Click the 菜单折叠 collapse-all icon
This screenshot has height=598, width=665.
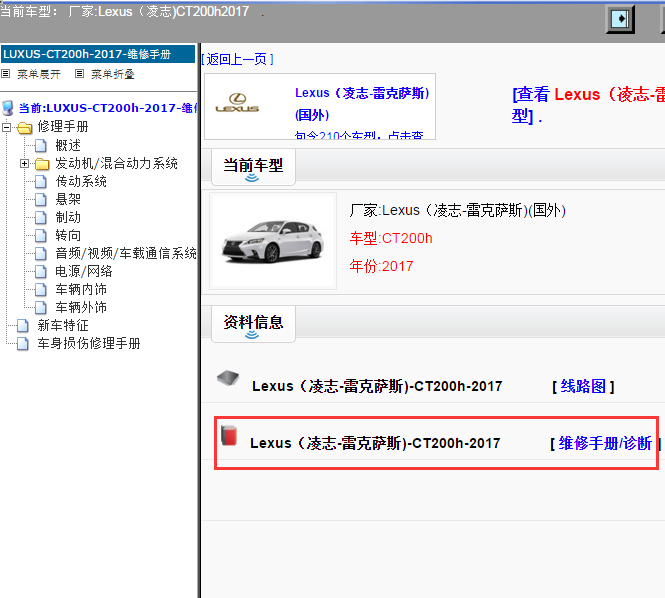pyautogui.click(x=79, y=74)
